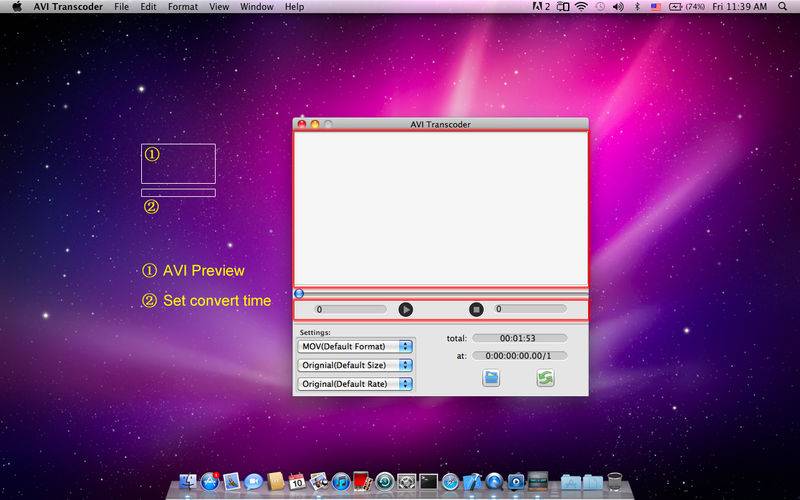Open the brown box icon in dock
This screenshot has height=500, width=800.
click(275, 481)
